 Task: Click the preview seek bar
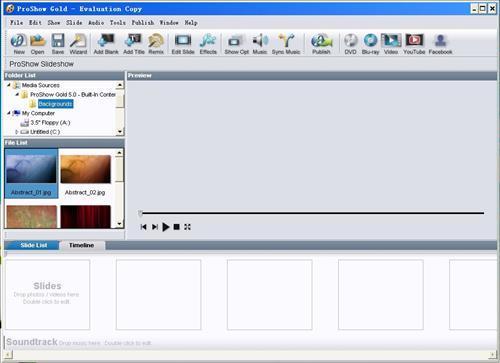click(x=312, y=213)
